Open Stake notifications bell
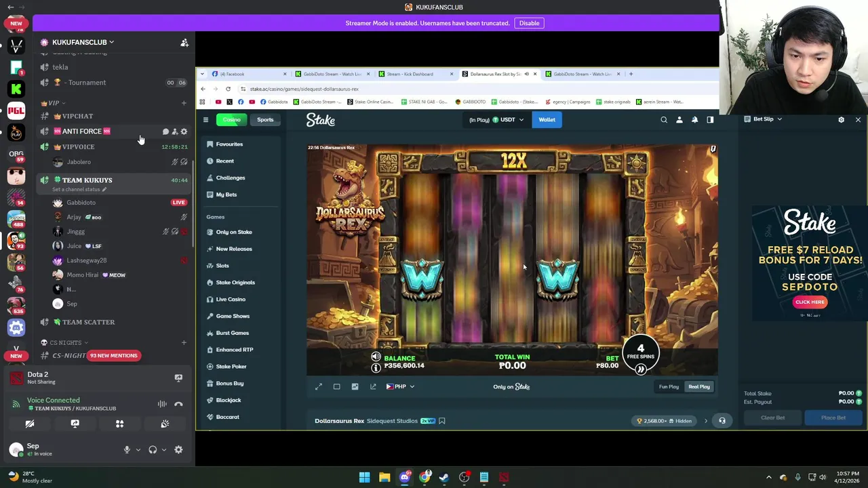 pyautogui.click(x=694, y=120)
